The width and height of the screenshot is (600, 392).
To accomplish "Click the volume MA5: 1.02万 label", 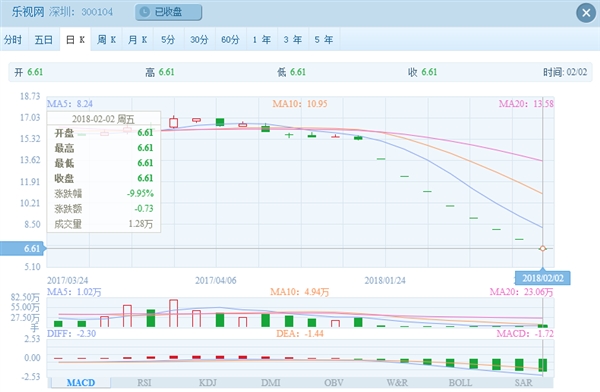I will (74, 292).
